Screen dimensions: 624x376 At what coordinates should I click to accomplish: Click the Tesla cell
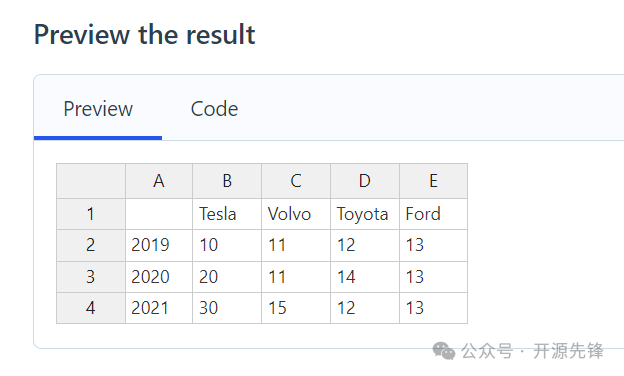[227, 214]
